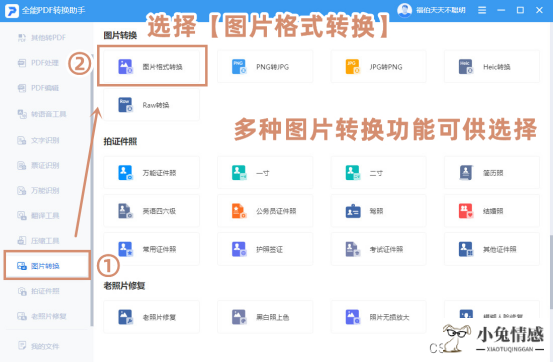554x363 pixels.
Task: Switch to PDF处理 in the sidebar
Action: click(38, 63)
